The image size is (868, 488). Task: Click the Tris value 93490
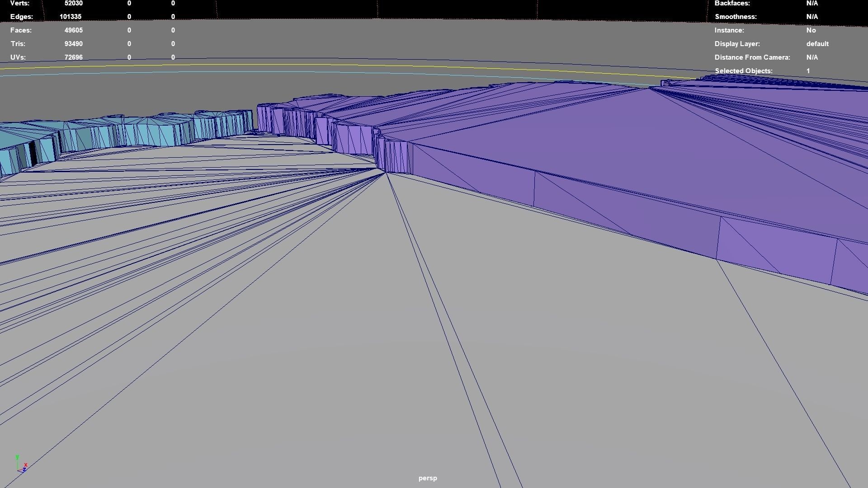[x=73, y=44]
